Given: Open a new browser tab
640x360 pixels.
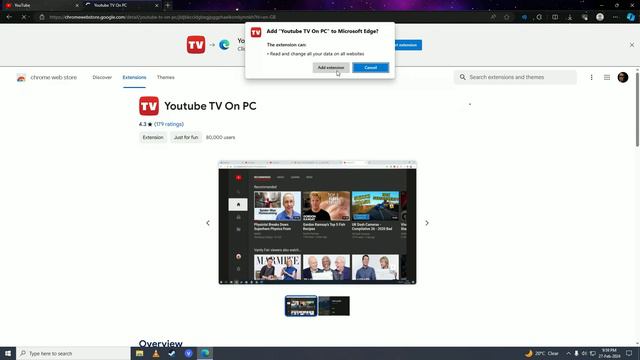Looking at the screenshot, I should [x=168, y=5].
